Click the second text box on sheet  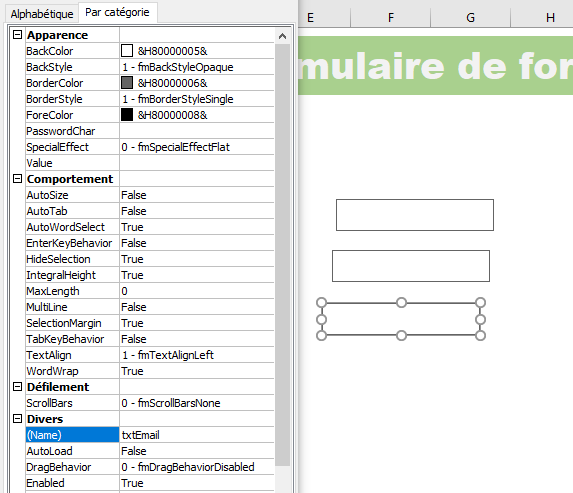411,266
